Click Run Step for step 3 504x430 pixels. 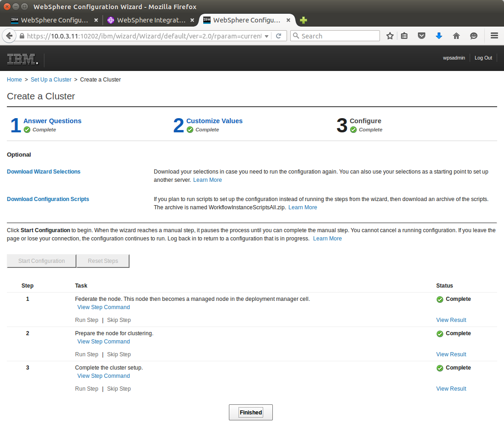click(87, 389)
